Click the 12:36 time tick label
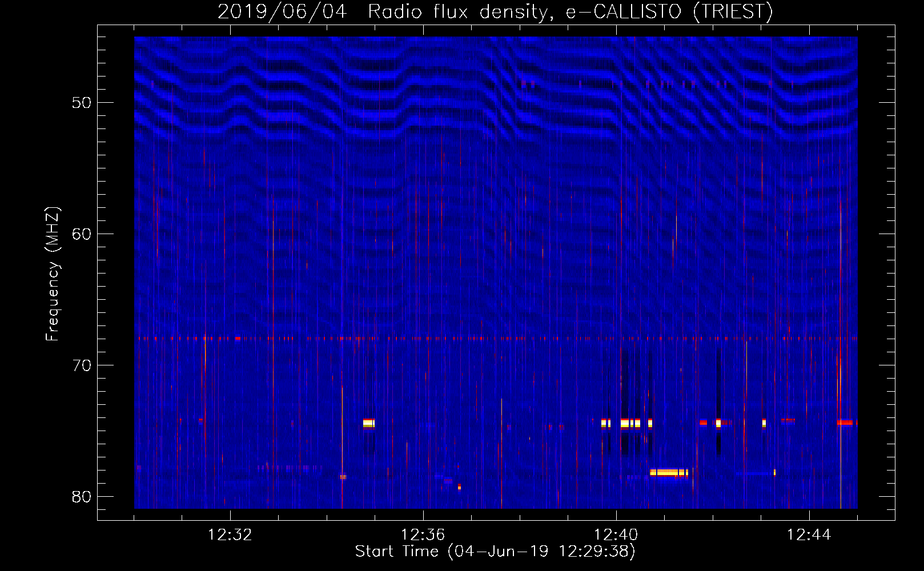This screenshot has height=571, width=924. pyautogui.click(x=423, y=535)
